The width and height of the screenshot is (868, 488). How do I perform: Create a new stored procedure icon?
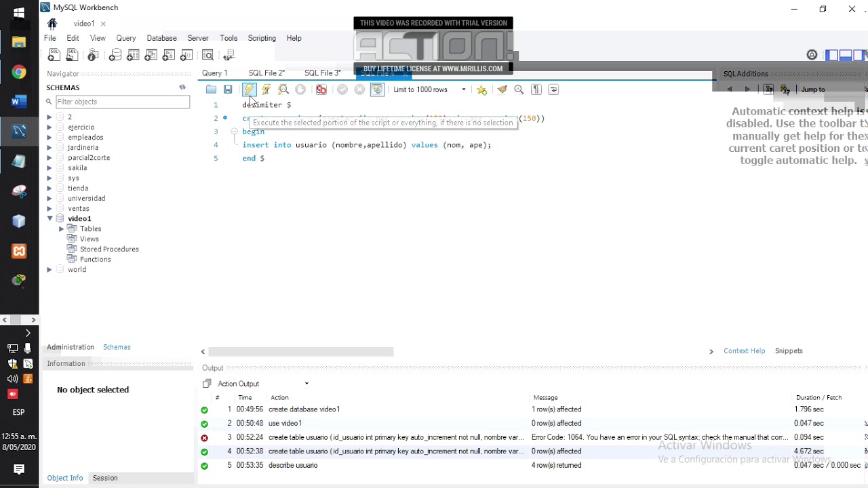[168, 55]
